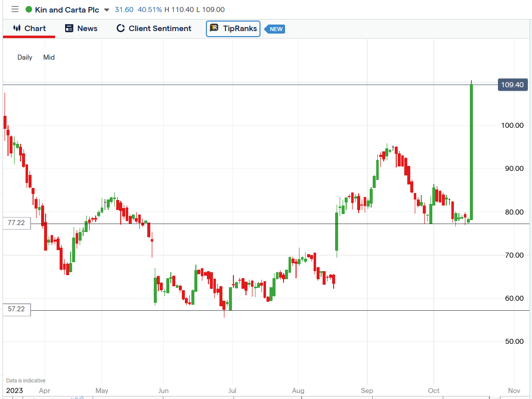This screenshot has width=532, height=399.
Task: Click the 100.00 price axis label
Action: 512,126
